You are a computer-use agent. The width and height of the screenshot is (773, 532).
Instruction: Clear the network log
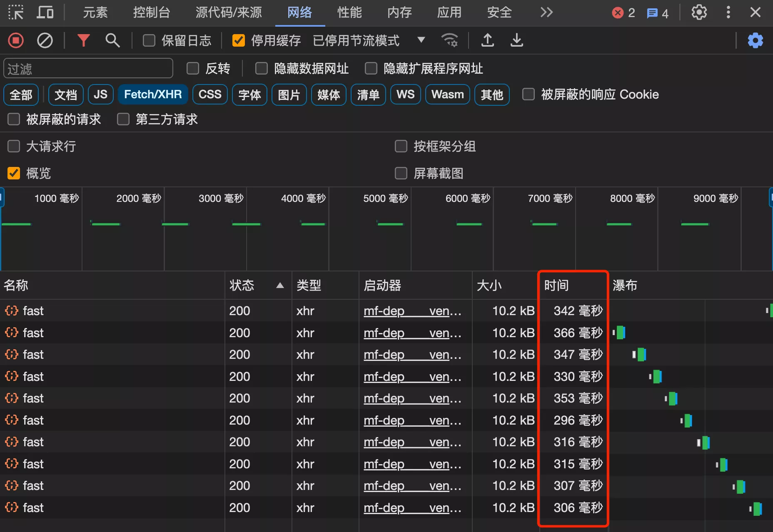[x=45, y=40]
